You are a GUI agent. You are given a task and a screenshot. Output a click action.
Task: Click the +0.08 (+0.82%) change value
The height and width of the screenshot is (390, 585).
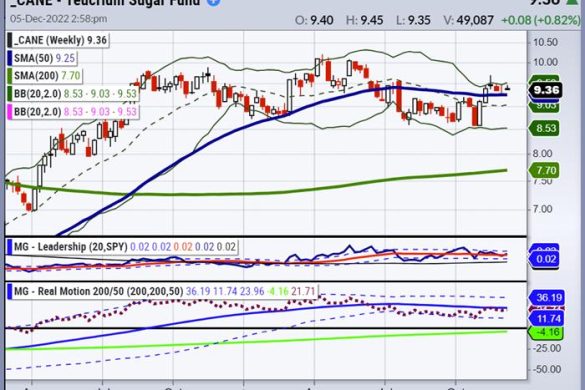(x=540, y=20)
